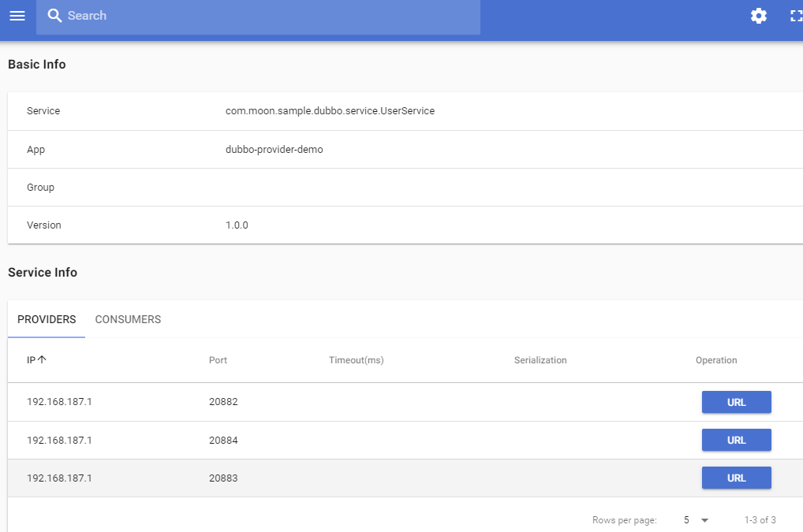Select the row with port 20883
This screenshot has height=532, width=803.
[405, 478]
